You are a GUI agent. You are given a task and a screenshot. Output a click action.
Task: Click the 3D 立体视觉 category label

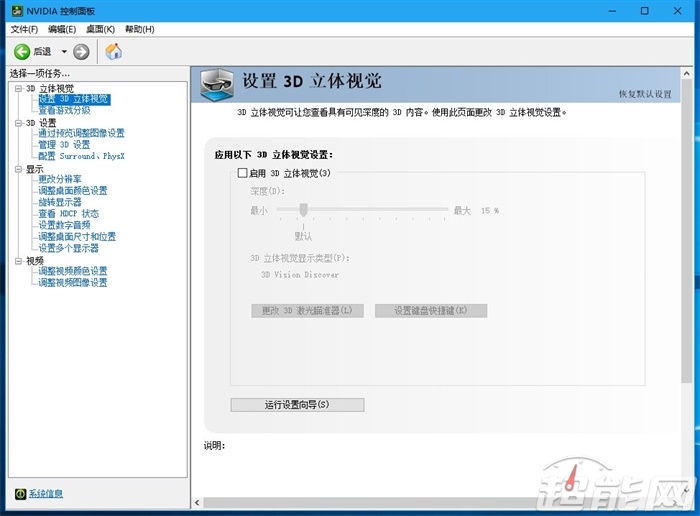50,88
